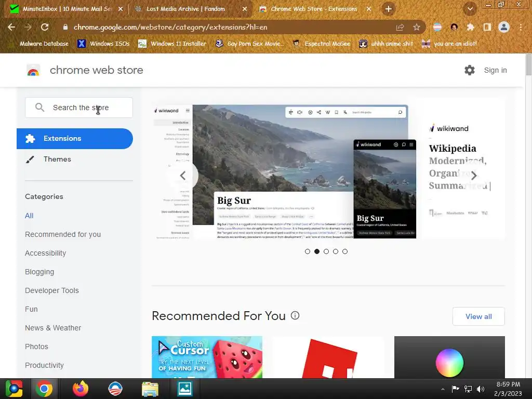Launch Firefox from the taskbar

[81, 389]
